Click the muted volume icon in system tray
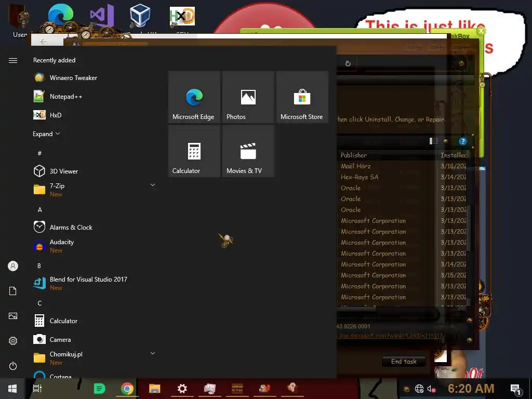Image resolution: width=532 pixels, height=399 pixels. click(432, 389)
